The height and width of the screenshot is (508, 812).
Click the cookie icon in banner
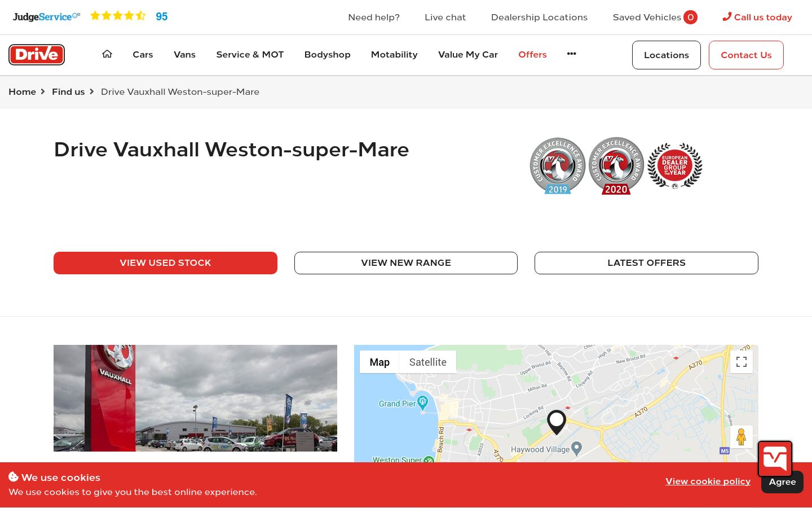pos(14,477)
